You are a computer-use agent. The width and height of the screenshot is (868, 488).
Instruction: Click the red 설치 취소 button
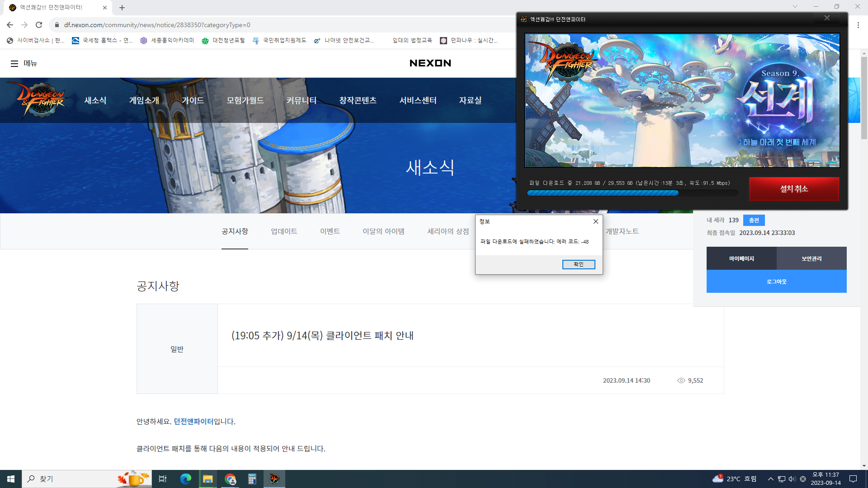794,189
